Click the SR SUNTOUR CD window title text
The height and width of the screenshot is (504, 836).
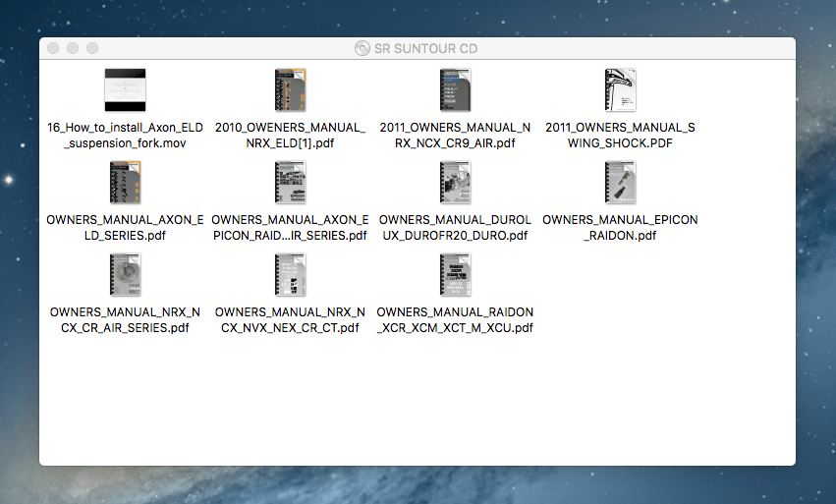[425, 48]
